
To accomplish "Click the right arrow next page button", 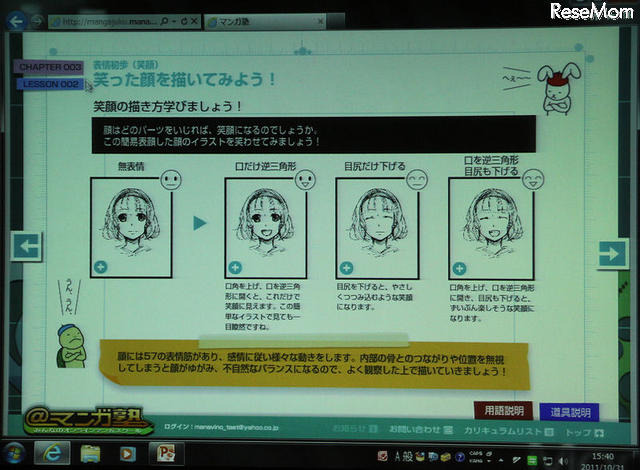I will click(612, 254).
